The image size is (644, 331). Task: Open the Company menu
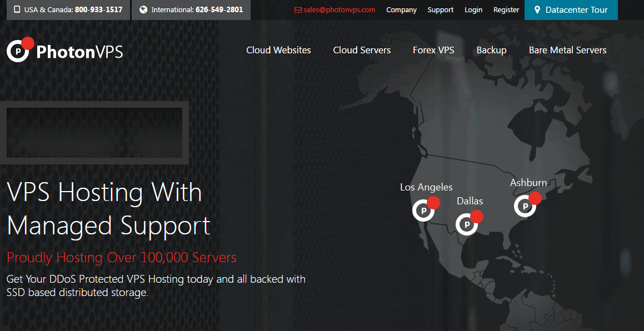(x=401, y=10)
